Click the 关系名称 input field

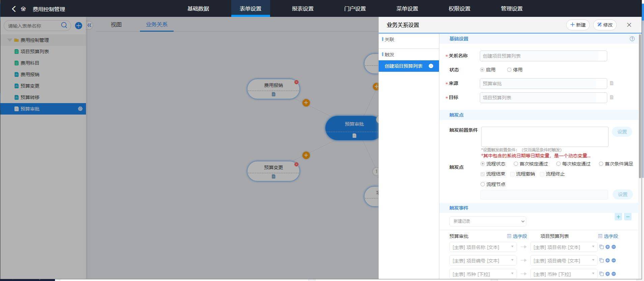coord(543,56)
